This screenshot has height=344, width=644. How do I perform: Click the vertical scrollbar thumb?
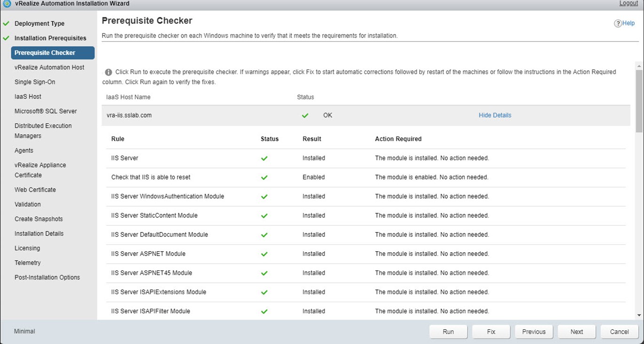(639, 101)
